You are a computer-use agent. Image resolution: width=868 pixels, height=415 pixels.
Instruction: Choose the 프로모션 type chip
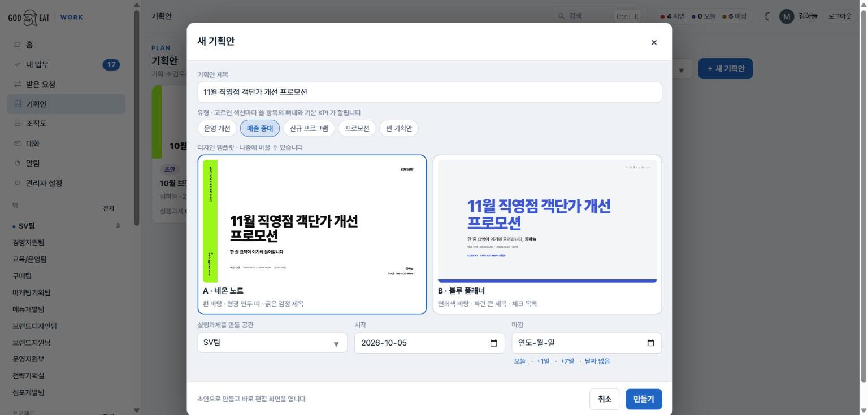pyautogui.click(x=357, y=128)
